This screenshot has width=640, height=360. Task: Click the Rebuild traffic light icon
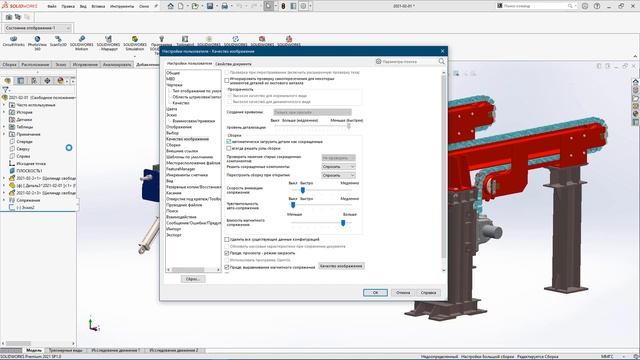[x=283, y=6]
